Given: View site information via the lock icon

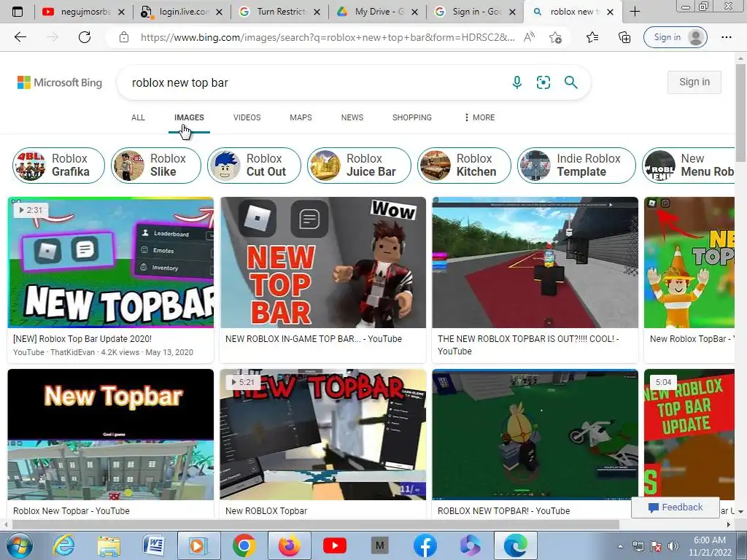Looking at the screenshot, I should [x=124, y=37].
